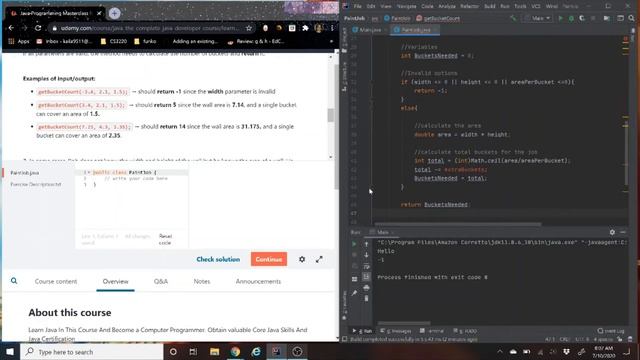Open the Terminal tool window tab
This screenshot has width=640, height=360.
click(432, 331)
